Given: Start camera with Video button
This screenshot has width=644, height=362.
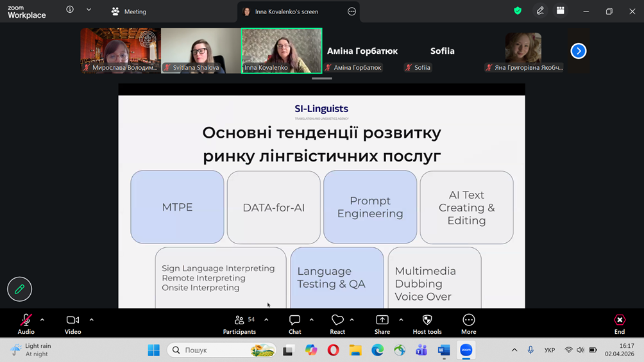Looking at the screenshot, I should (72, 324).
